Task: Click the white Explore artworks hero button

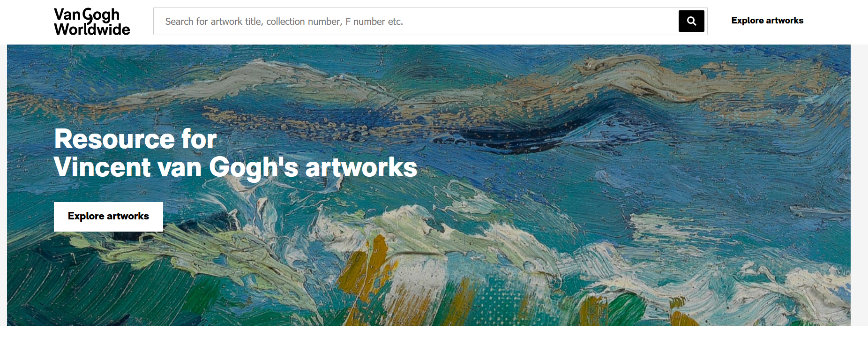Action: (x=108, y=217)
